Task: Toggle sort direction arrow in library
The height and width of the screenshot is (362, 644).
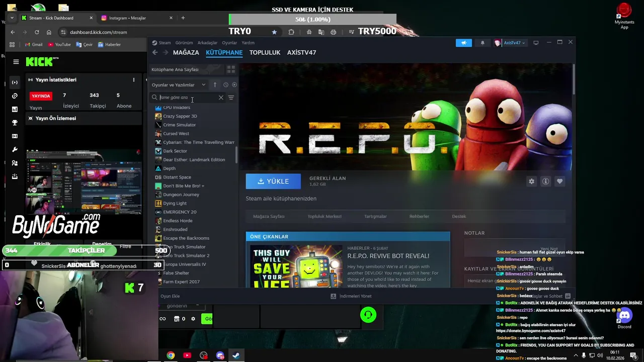Action: coord(215,84)
